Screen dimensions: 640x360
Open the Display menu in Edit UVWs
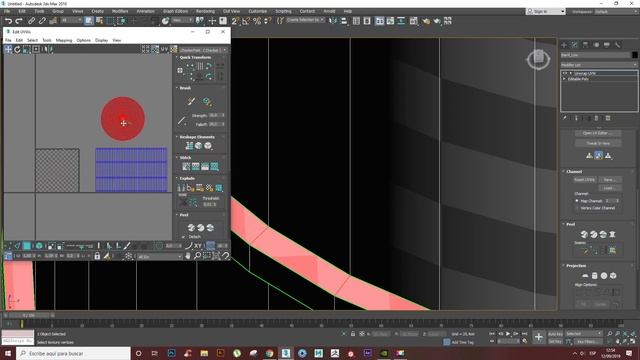pos(101,40)
